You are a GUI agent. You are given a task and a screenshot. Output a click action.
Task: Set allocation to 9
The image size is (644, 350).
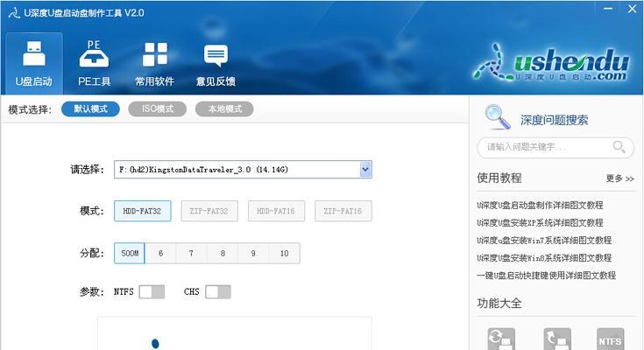[253, 253]
